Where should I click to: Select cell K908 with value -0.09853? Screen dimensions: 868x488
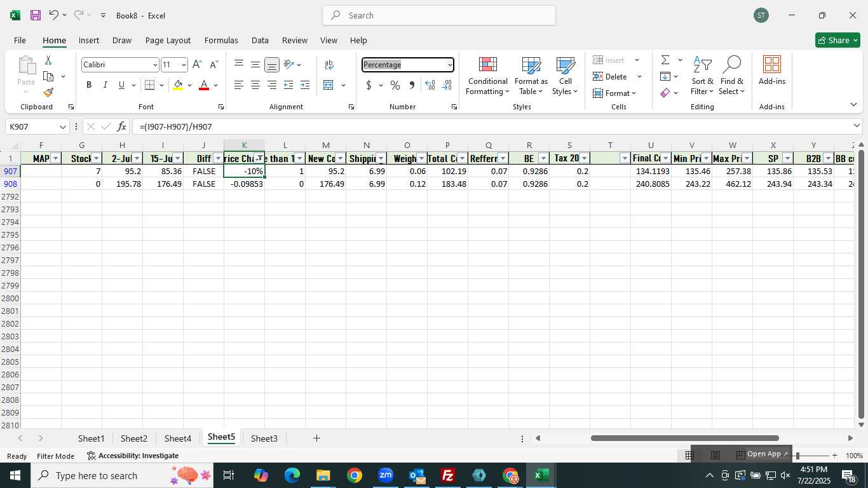(244, 184)
